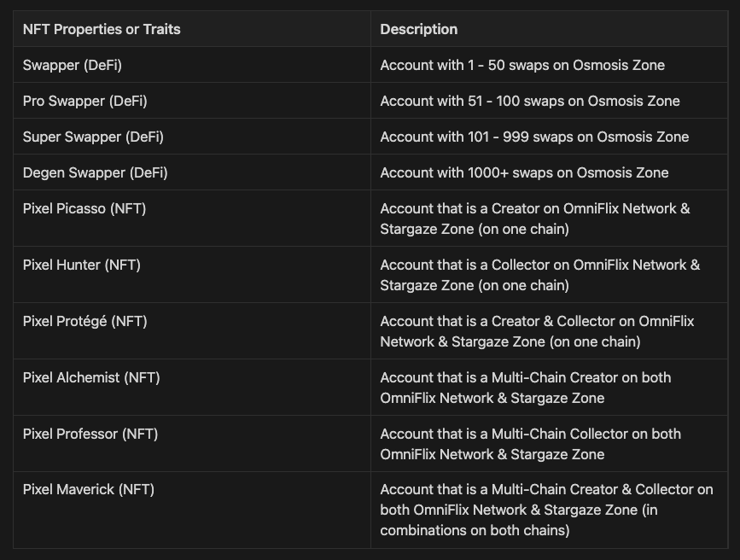This screenshot has width=740, height=560.
Task: Click the Multi-Chain Creator description for Pixel Alchemist
Action: click(x=525, y=388)
